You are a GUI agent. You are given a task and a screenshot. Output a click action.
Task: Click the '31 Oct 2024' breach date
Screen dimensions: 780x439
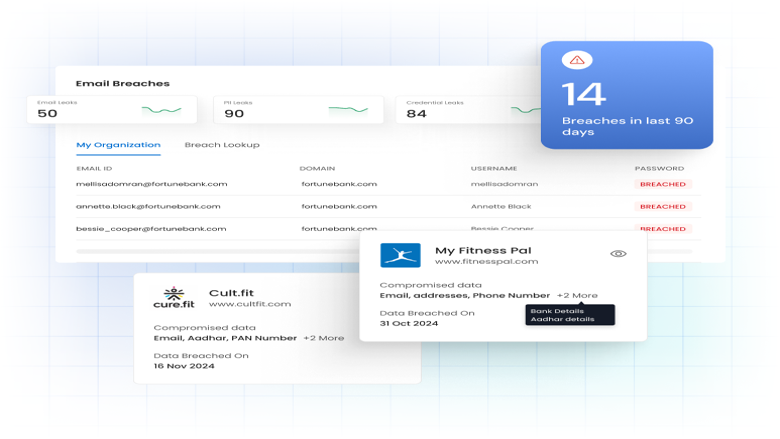click(x=409, y=323)
